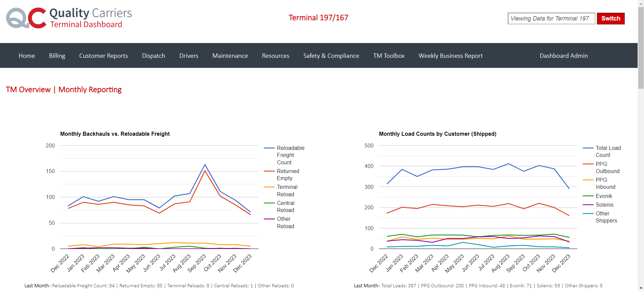The width and height of the screenshot is (644, 291).
Task: Click the scrollbar up arrow
Action: coord(641,3)
